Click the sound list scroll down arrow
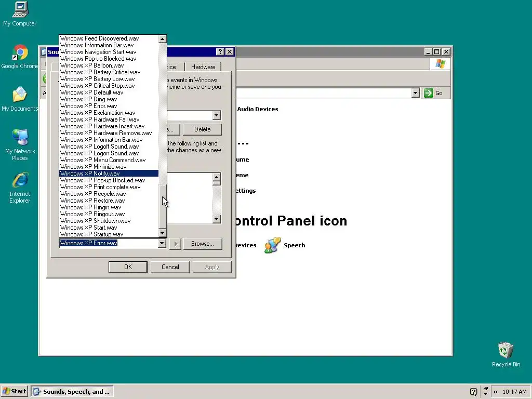 pos(162,233)
